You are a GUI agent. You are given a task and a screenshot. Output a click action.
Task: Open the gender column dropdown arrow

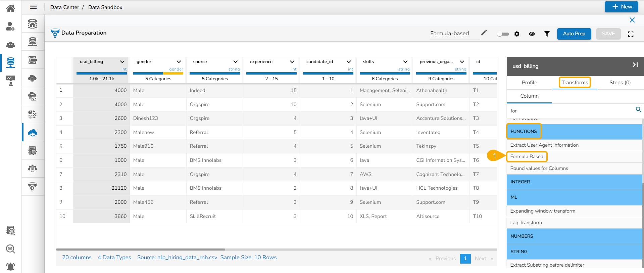point(179,62)
